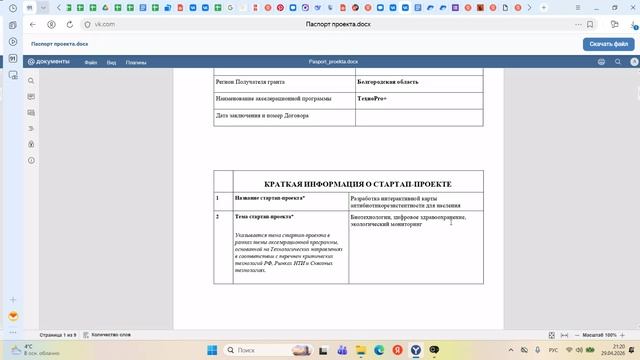Click the Тема стартап-проекта label
Screen dimensions: 640x360
tap(264, 217)
